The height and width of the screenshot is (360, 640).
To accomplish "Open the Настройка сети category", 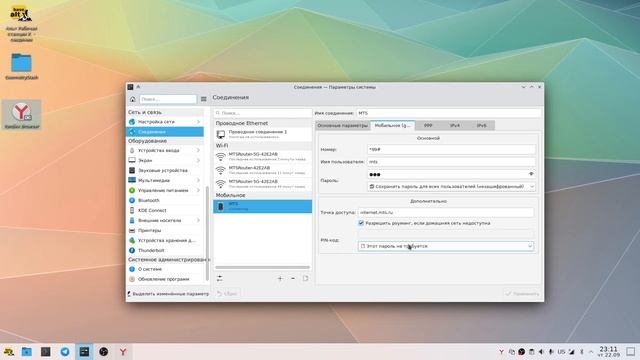I will pyautogui.click(x=165, y=122).
